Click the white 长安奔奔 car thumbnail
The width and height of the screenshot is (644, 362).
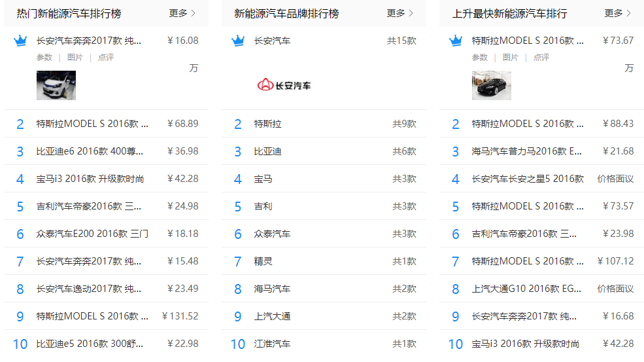point(56,85)
